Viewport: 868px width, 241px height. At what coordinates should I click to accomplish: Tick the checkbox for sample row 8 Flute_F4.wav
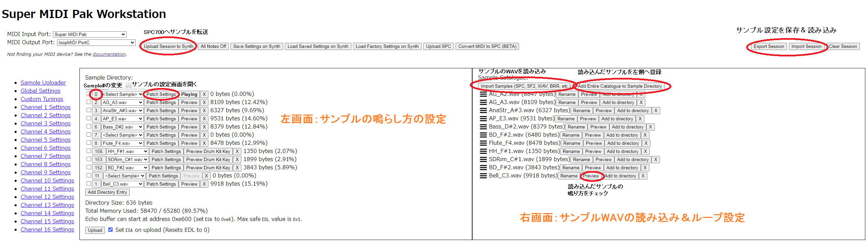(89, 142)
